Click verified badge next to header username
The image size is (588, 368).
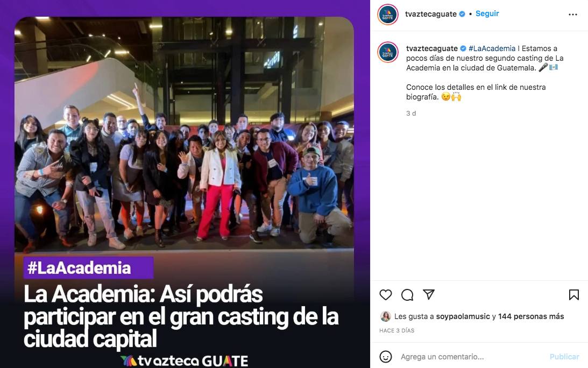point(462,14)
